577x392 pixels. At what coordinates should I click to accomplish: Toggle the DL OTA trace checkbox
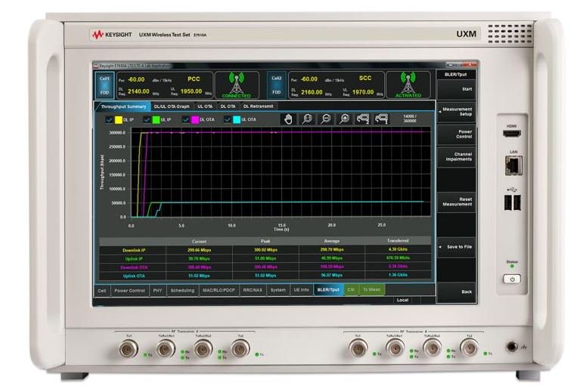[185, 119]
